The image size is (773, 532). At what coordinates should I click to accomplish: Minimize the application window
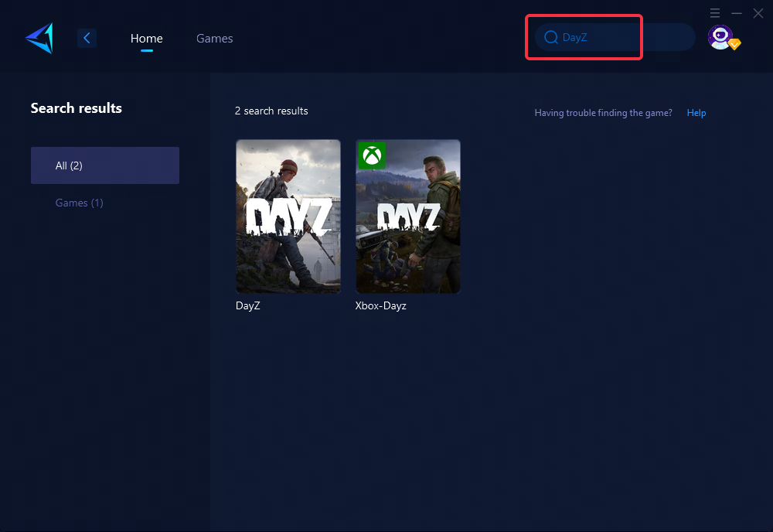pos(737,13)
